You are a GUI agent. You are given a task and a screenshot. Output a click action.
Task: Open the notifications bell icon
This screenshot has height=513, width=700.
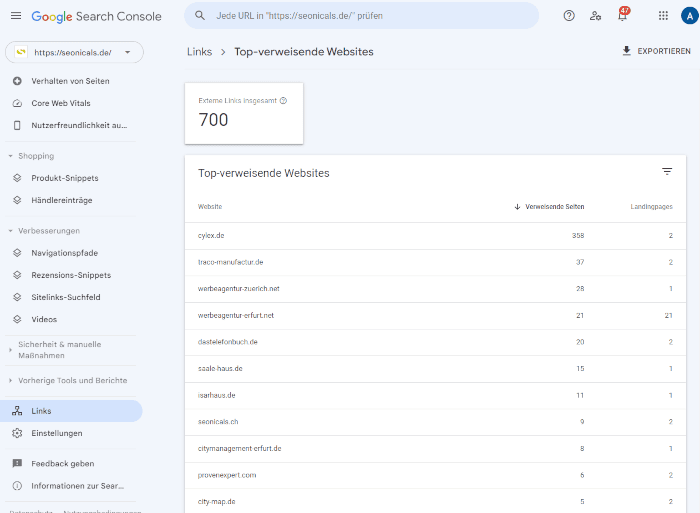tap(622, 16)
